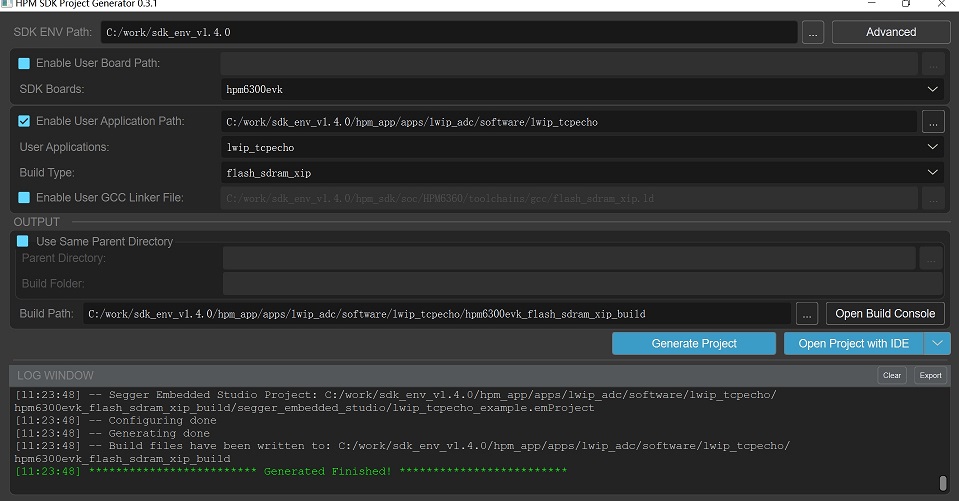Click the SDK ENV Path input field
959x501 pixels.
[449, 32]
